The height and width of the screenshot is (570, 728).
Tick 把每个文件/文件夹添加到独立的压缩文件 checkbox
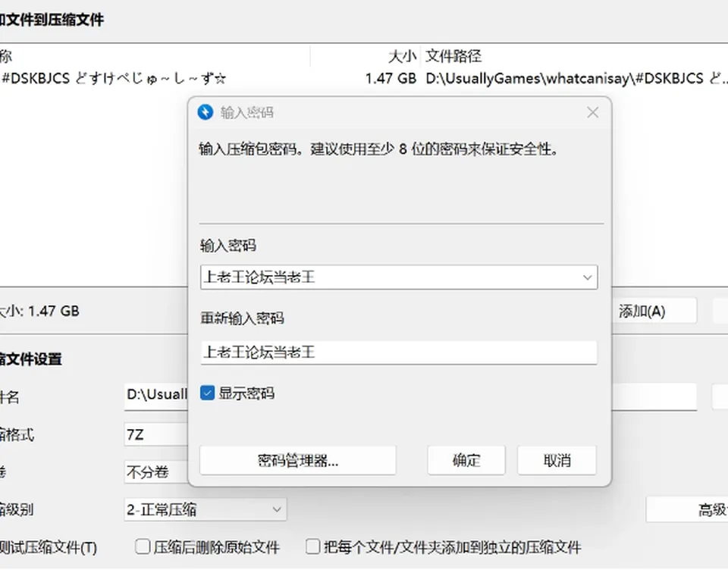tap(313, 547)
